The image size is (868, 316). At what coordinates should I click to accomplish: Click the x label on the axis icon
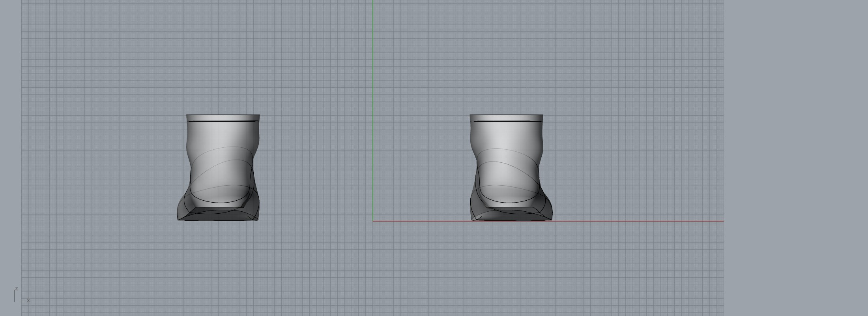click(x=28, y=301)
